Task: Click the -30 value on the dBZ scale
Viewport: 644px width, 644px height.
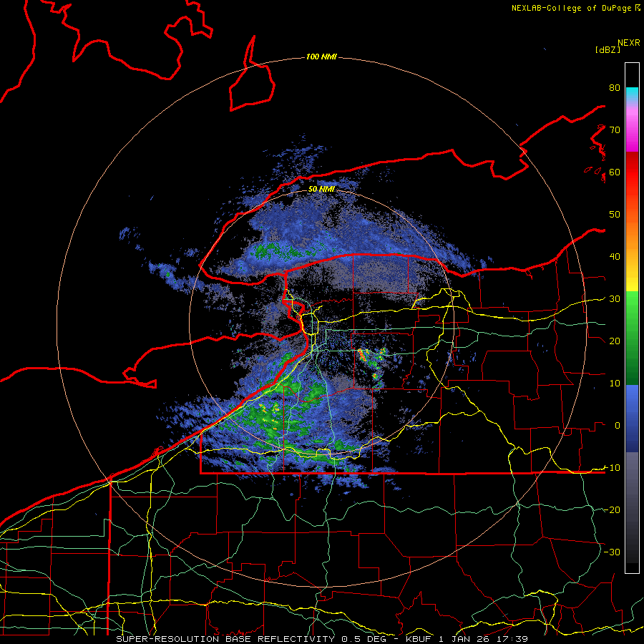Action: click(x=612, y=552)
